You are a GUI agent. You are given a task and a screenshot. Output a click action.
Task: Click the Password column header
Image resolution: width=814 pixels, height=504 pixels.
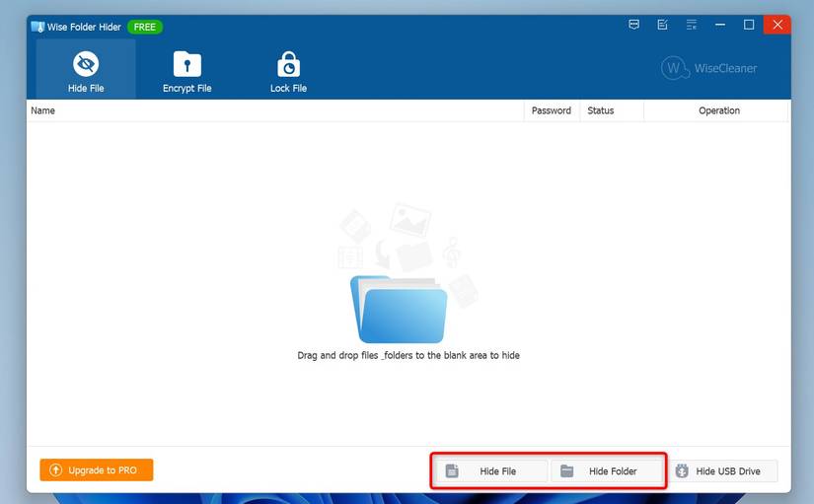coord(551,110)
